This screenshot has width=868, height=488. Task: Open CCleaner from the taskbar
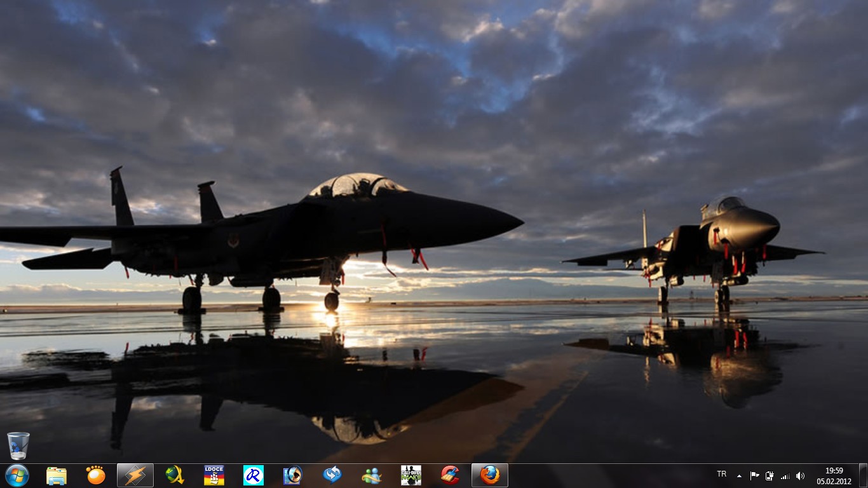(x=451, y=475)
